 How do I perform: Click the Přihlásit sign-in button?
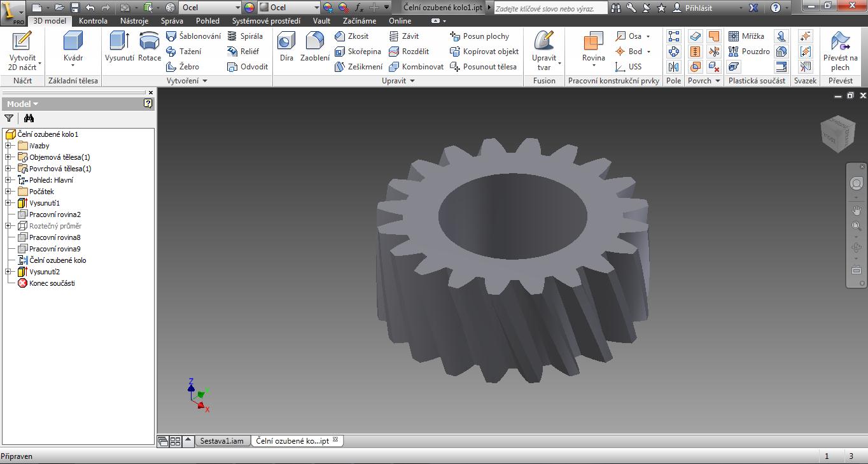692,8
